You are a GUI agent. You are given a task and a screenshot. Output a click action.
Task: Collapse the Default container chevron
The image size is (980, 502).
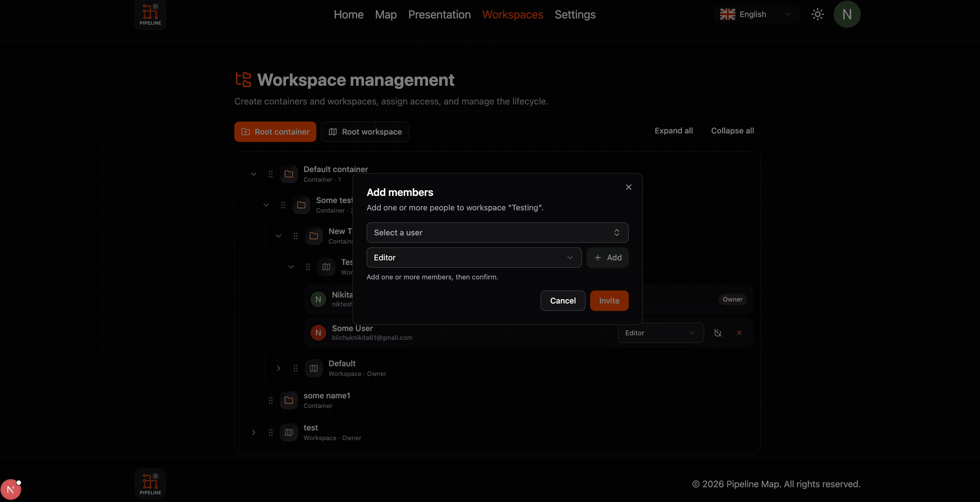coord(253,174)
